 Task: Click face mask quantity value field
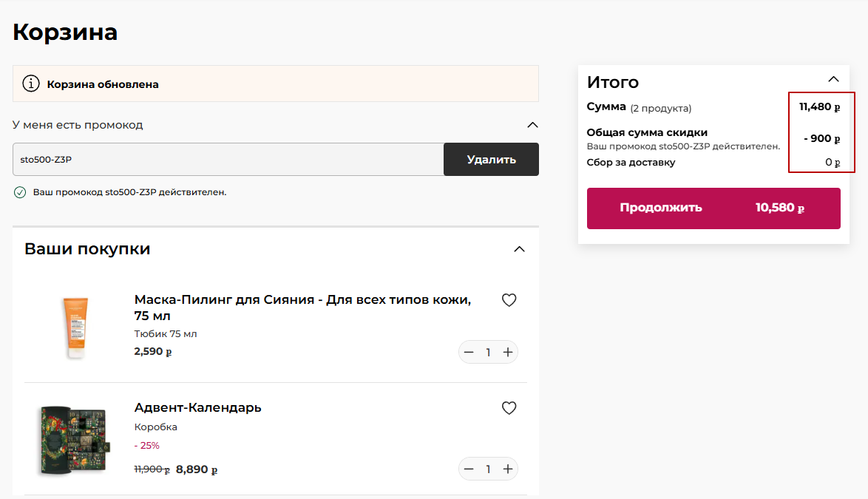488,353
